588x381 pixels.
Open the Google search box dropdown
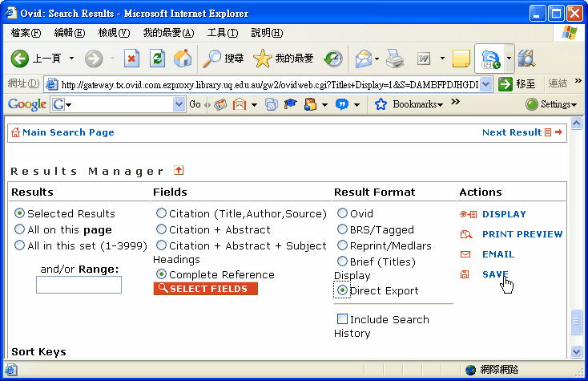pyautogui.click(x=179, y=104)
